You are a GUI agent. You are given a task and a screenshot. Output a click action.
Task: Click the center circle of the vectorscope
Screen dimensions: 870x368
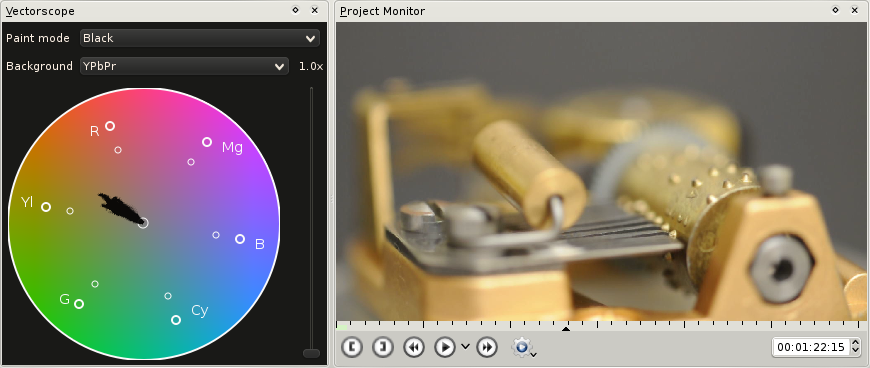point(143,223)
